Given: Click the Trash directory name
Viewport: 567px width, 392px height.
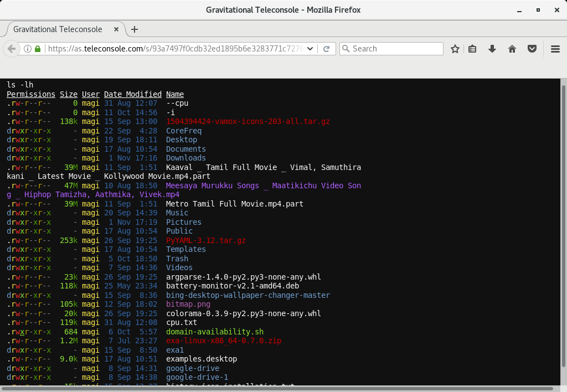Looking at the screenshot, I should (177, 259).
